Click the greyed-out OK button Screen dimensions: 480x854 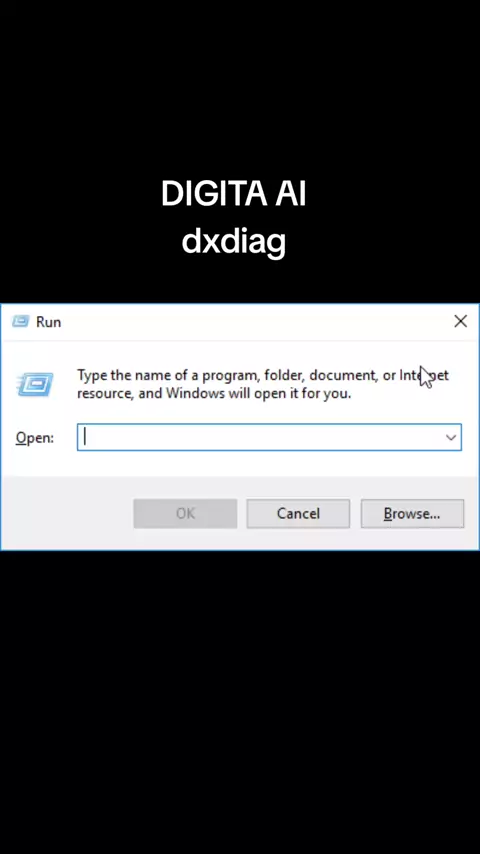click(x=185, y=514)
